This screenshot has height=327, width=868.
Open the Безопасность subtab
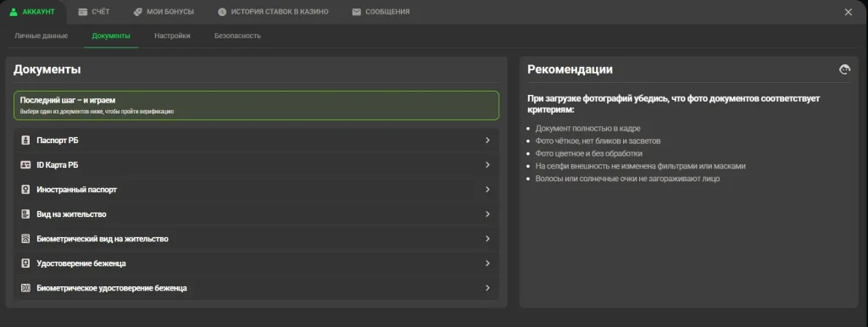pos(237,36)
